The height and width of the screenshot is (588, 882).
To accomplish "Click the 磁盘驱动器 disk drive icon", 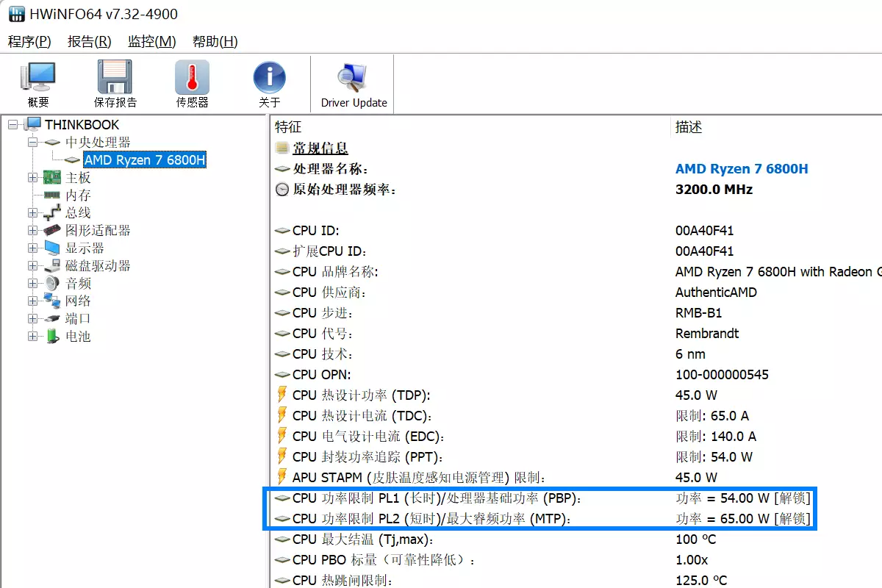I will click(x=52, y=266).
